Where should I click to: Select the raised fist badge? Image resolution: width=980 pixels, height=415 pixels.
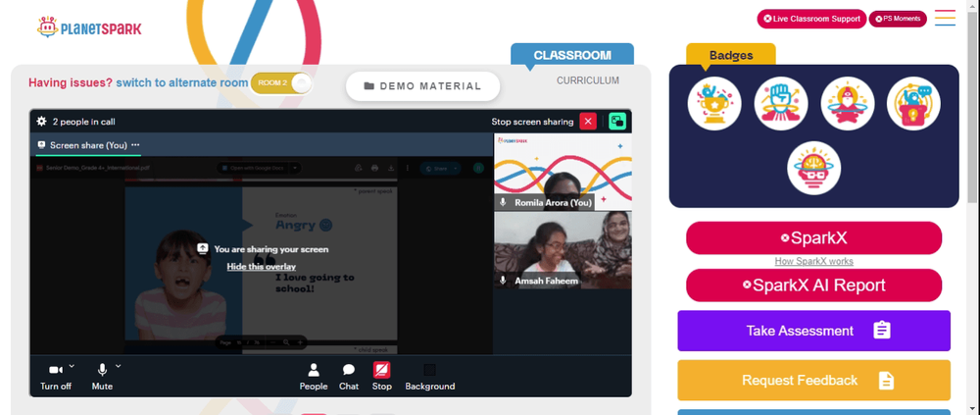781,103
